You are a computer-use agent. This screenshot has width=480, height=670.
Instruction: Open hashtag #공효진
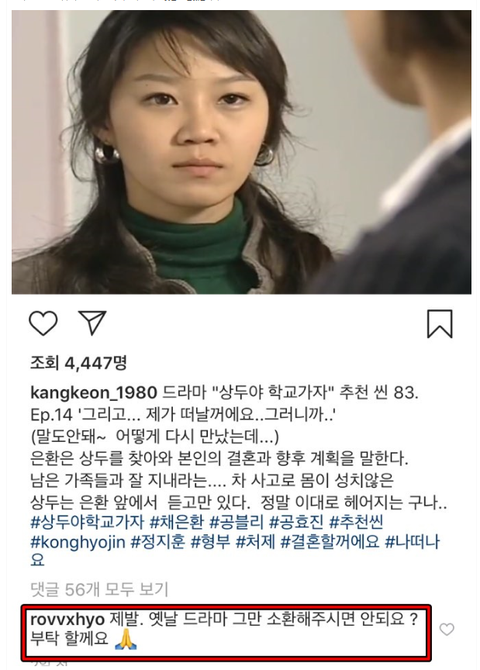coord(297,522)
